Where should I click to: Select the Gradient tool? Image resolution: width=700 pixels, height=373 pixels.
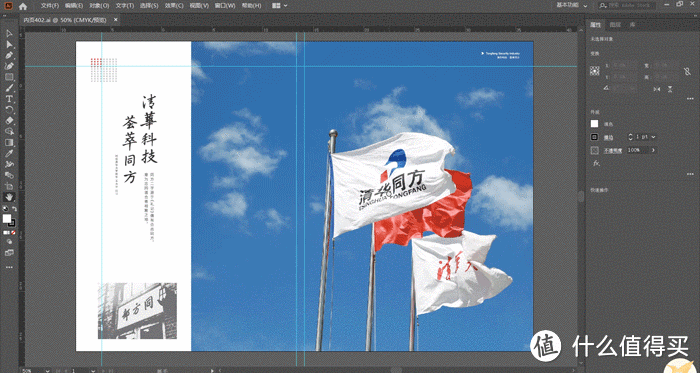click(x=9, y=142)
